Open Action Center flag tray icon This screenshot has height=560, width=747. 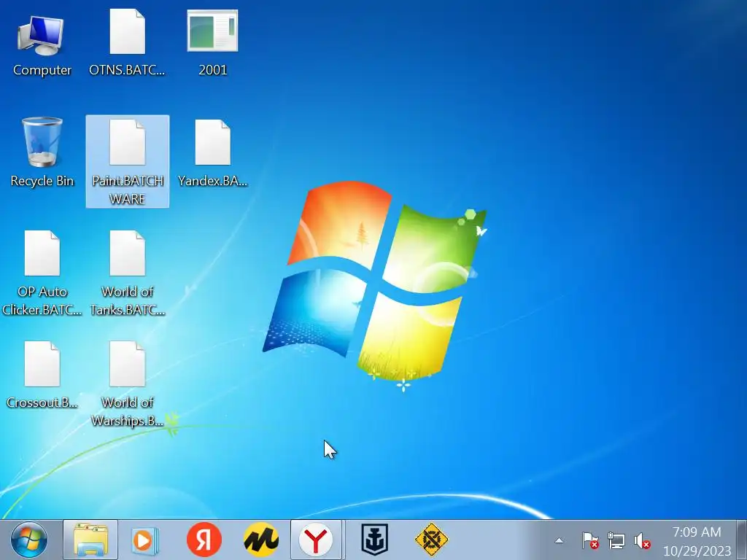pyautogui.click(x=589, y=540)
